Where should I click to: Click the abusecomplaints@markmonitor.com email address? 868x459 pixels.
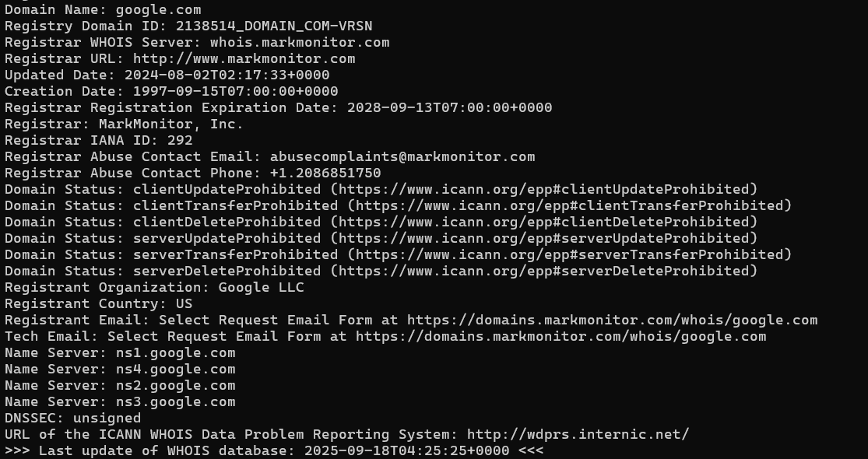[402, 156]
